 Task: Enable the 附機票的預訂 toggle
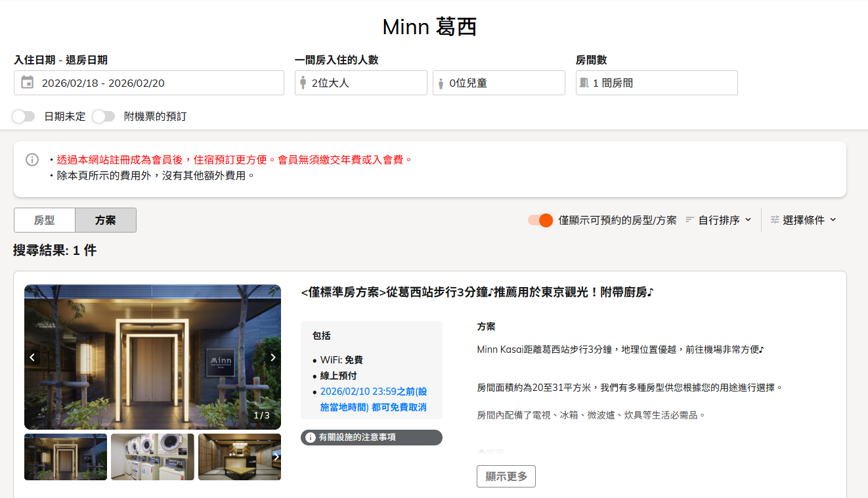click(103, 116)
